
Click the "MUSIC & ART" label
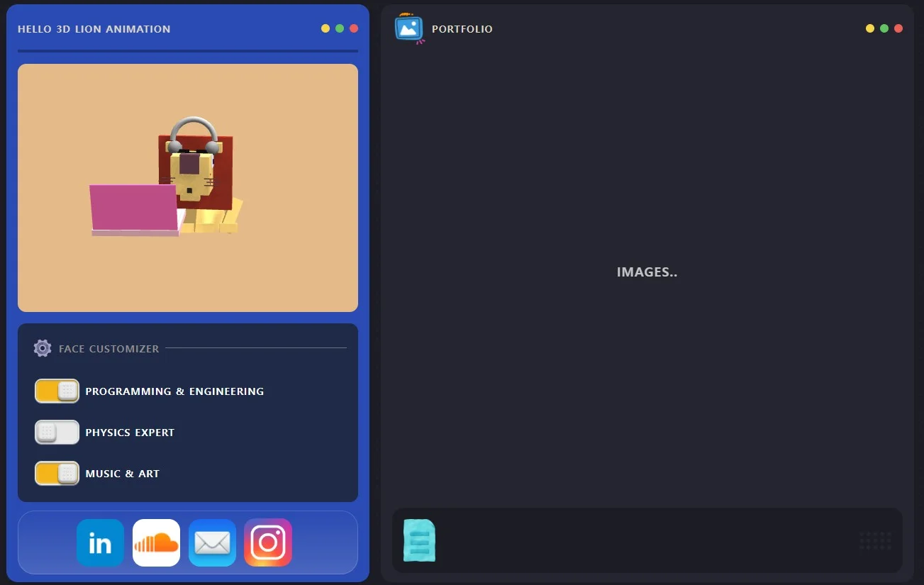(x=123, y=474)
